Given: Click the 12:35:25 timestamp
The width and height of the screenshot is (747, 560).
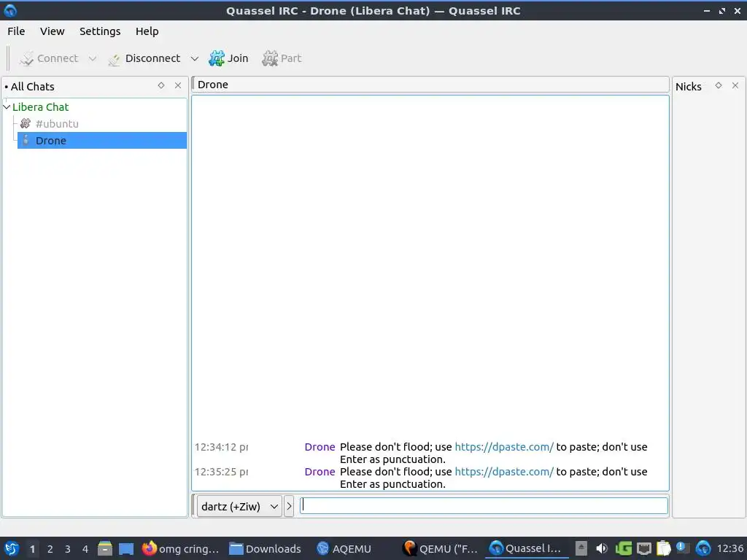Looking at the screenshot, I should pos(221,472).
